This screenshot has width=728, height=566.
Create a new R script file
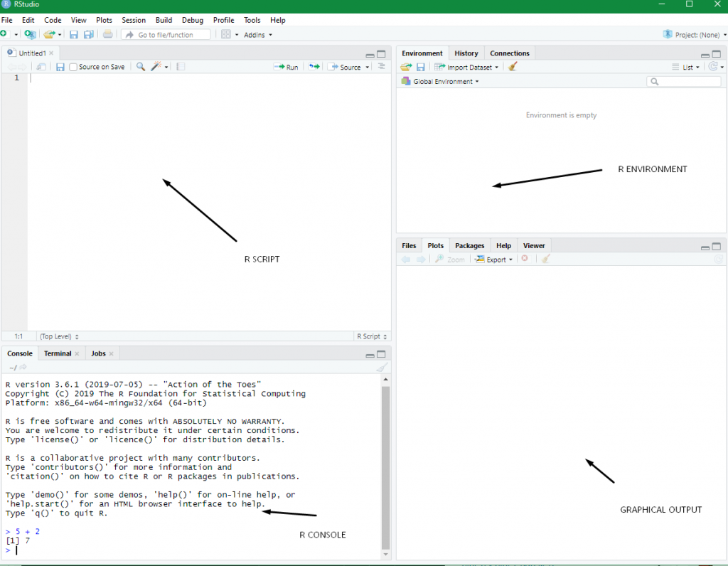(x=6, y=33)
